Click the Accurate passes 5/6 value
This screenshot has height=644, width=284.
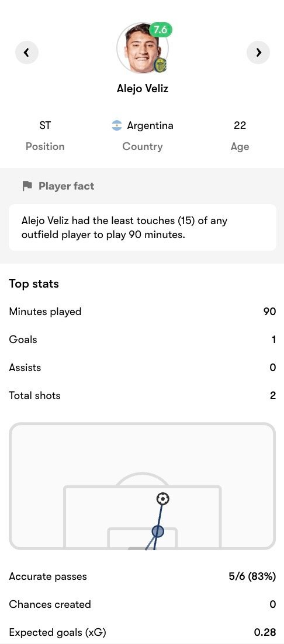[x=252, y=577]
